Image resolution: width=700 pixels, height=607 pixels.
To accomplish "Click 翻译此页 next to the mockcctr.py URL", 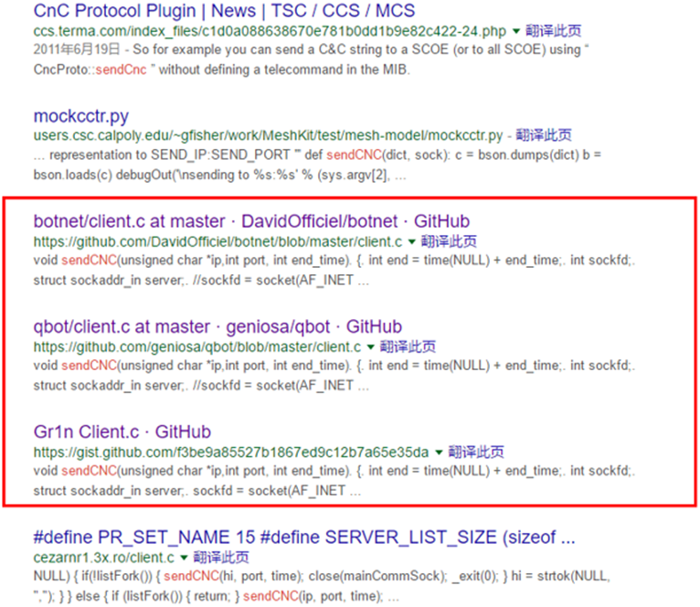I will 545,136.
